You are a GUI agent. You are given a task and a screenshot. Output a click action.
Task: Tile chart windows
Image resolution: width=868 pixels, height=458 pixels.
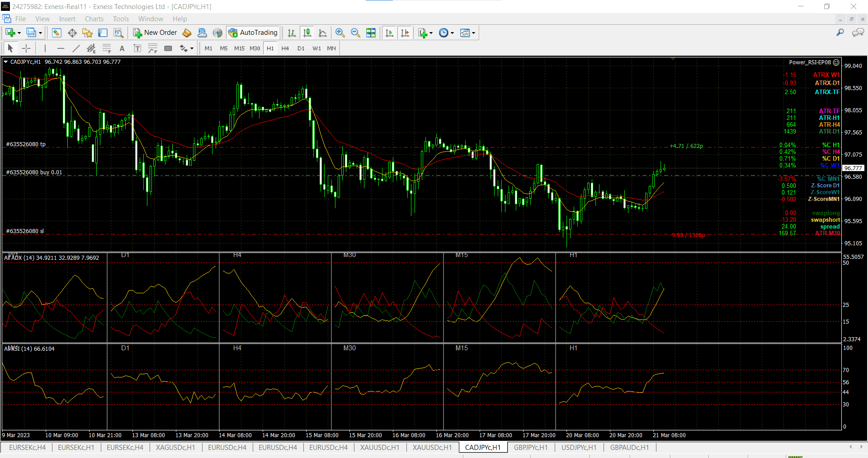[371, 33]
